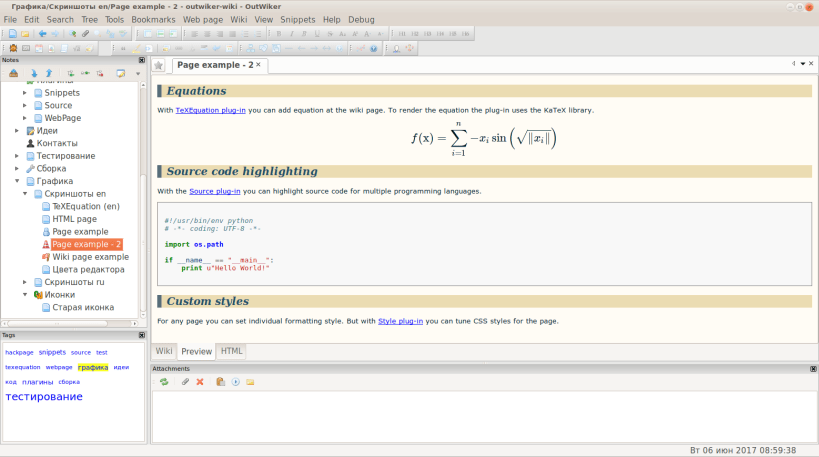Create a new page with toolbar icon
The image size is (819, 457).
click(13, 34)
